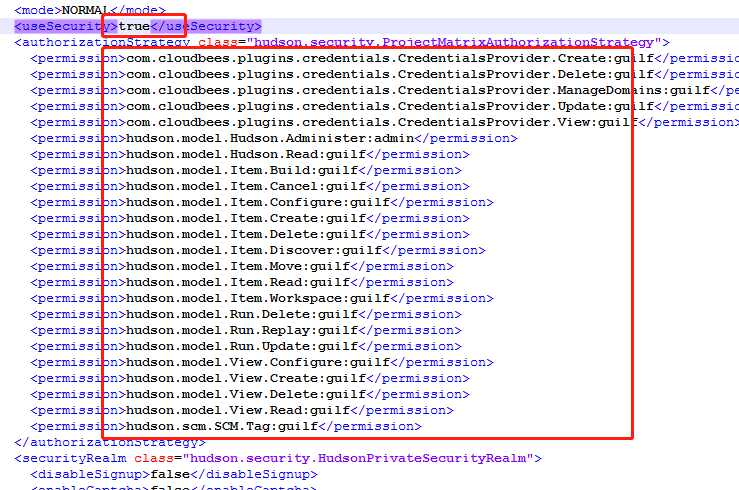
Task: Place cursor on hudson.model.Item.Build:guilf
Action: pyautogui.click(x=242, y=171)
